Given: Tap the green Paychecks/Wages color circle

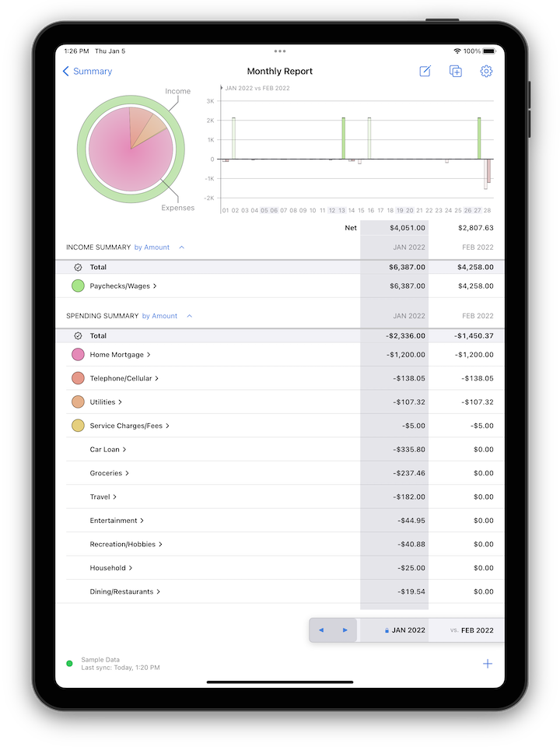Looking at the screenshot, I should 78,286.
